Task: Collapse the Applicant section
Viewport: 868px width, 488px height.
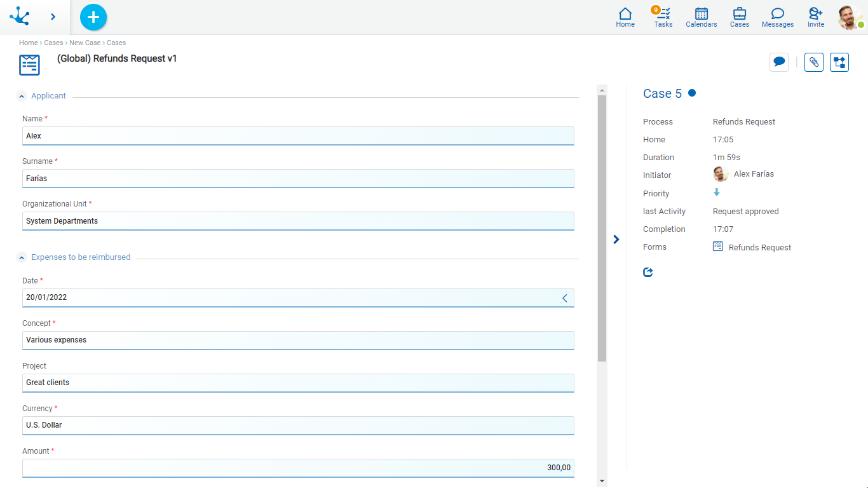Action: (x=22, y=97)
